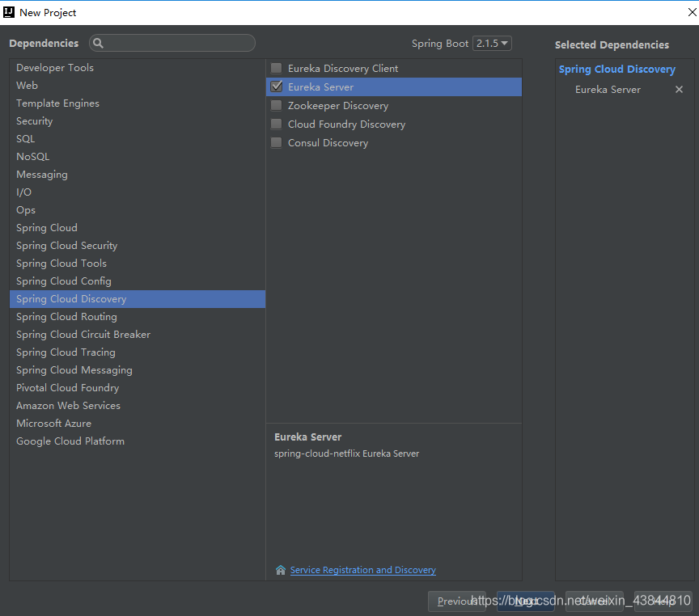Screen dimensions: 699x616
Task: Open Service Registration and Discovery link
Action: 363,570
